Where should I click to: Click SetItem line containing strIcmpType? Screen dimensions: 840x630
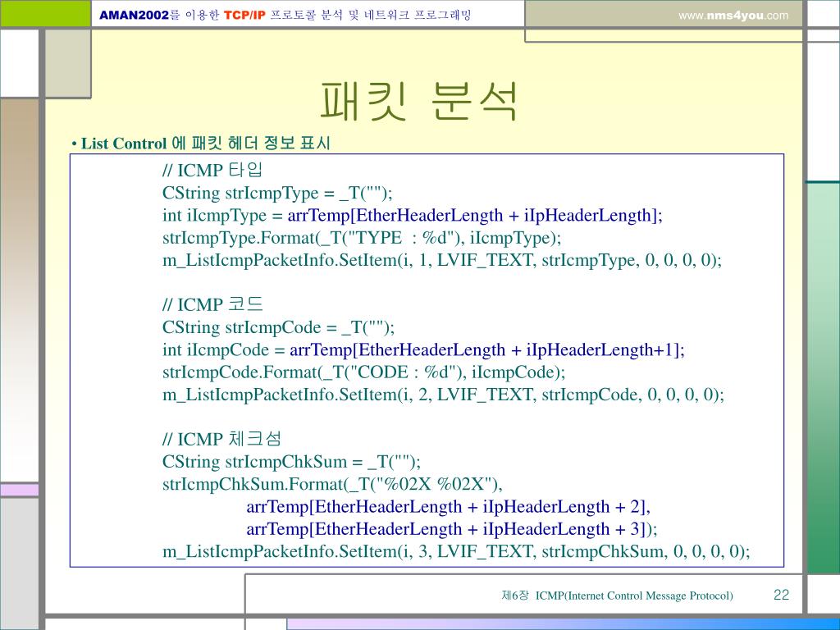[x=442, y=260]
